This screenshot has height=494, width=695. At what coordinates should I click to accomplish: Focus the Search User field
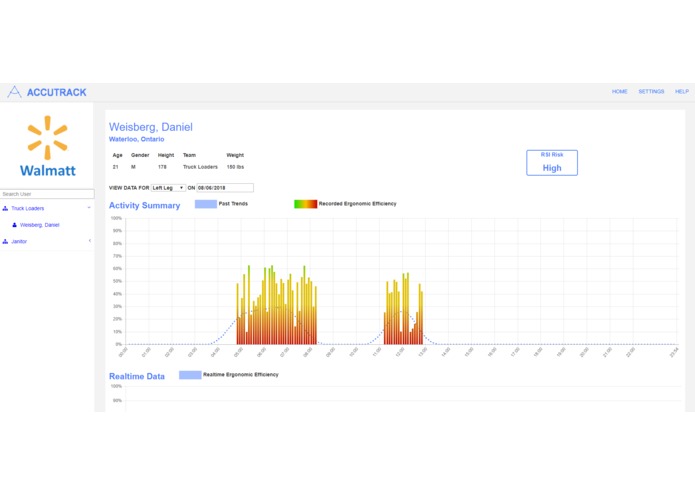click(x=47, y=194)
